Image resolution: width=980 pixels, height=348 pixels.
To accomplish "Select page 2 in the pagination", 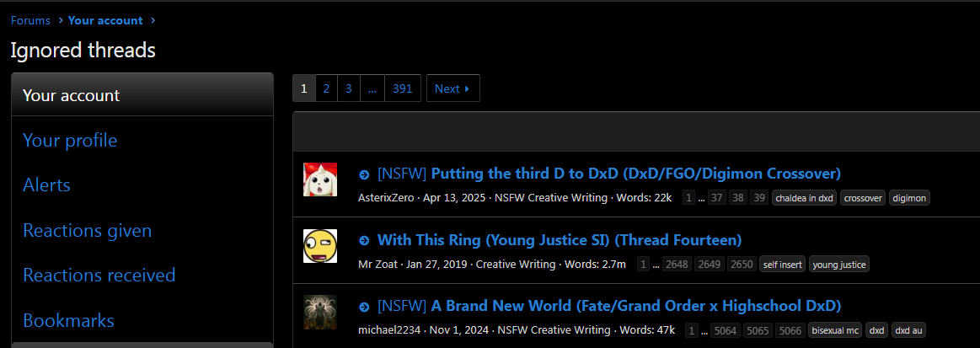I will [x=326, y=88].
